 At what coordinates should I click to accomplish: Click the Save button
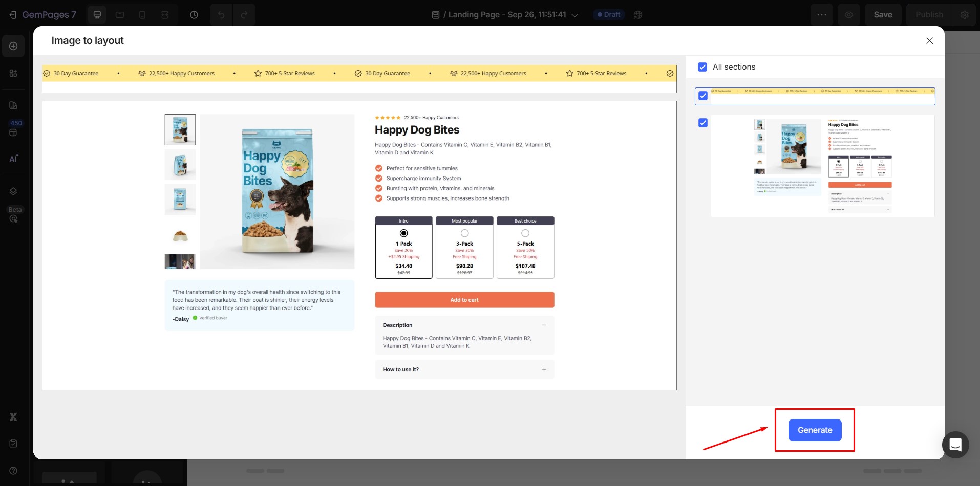(x=882, y=15)
